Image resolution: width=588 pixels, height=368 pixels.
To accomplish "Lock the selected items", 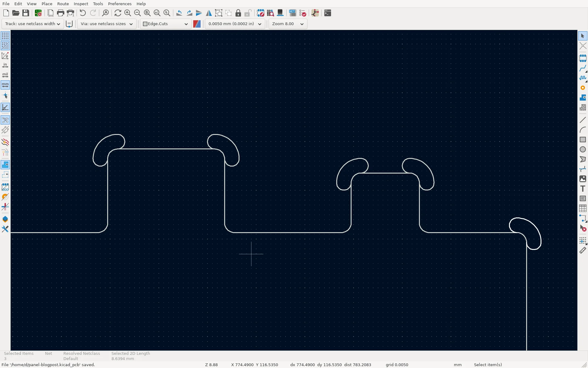I will click(238, 13).
